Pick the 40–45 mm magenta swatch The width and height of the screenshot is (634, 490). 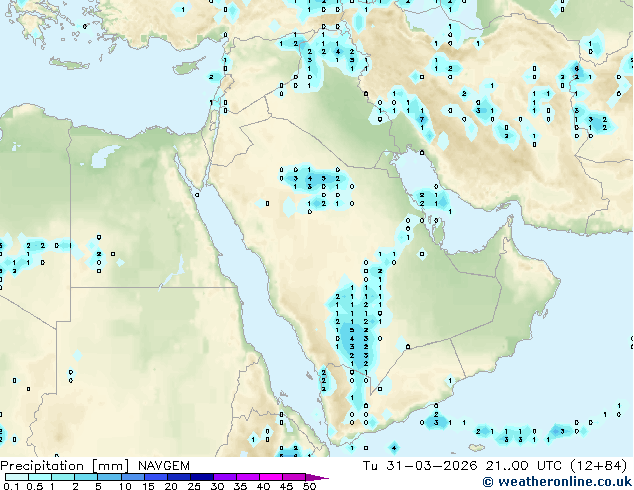tap(271, 477)
